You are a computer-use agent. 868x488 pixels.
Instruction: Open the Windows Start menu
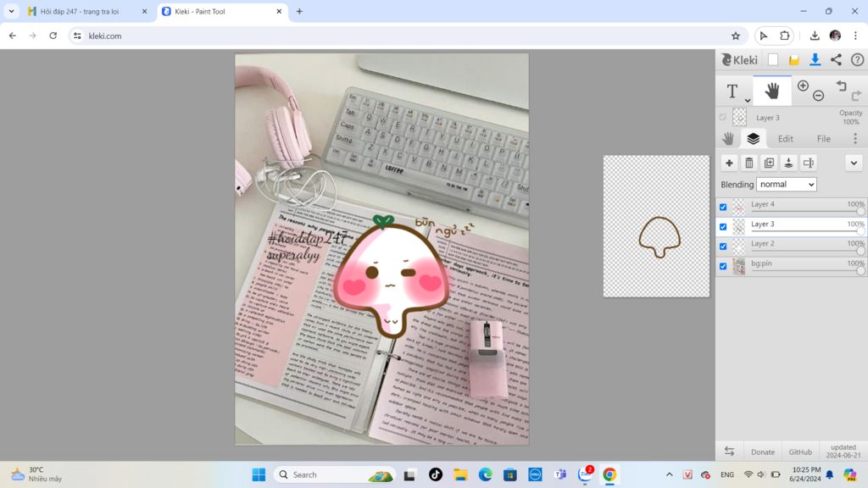pos(259,474)
